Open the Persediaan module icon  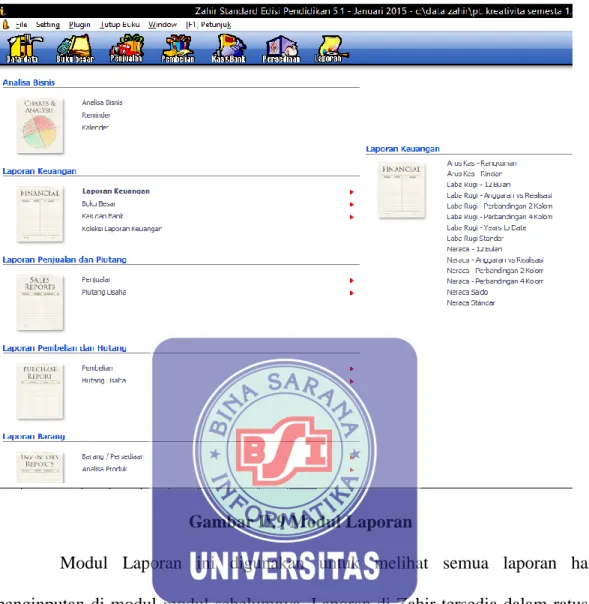[x=281, y=49]
